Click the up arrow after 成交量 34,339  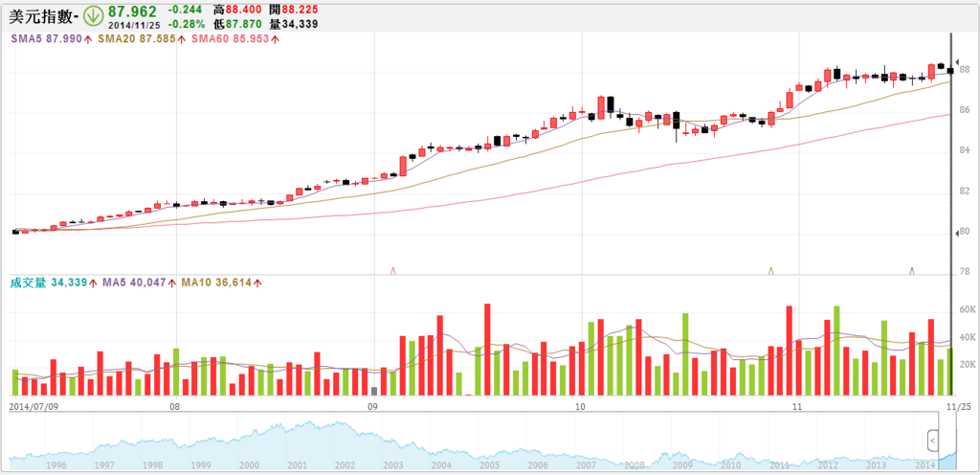[x=93, y=283]
